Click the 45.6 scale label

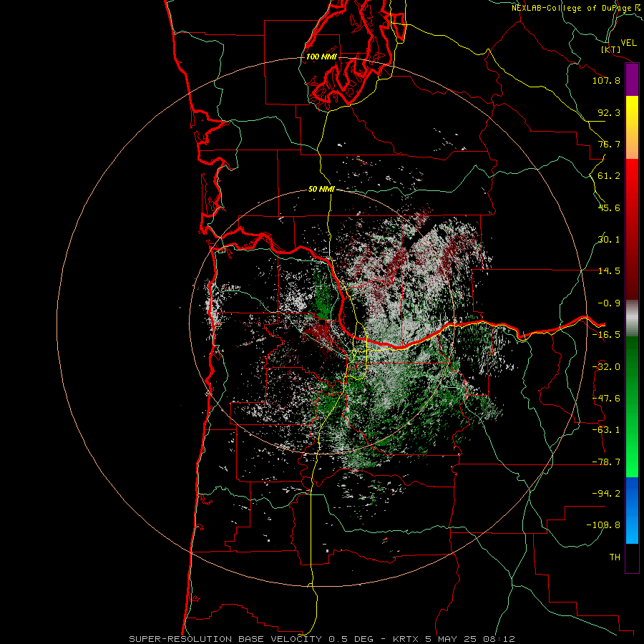pos(609,208)
